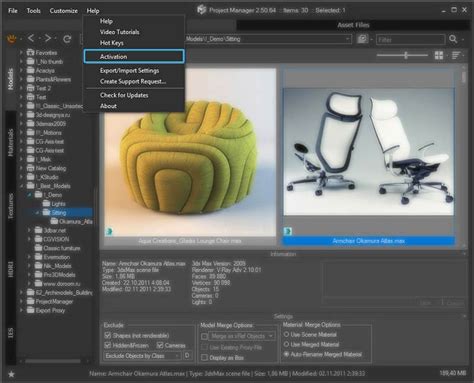Click into the Filter input field
Screen dimensions: 474x383
click(x=411, y=40)
